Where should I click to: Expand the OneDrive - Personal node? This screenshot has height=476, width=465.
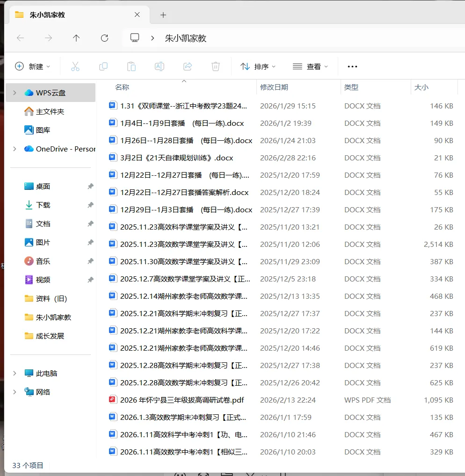15,149
